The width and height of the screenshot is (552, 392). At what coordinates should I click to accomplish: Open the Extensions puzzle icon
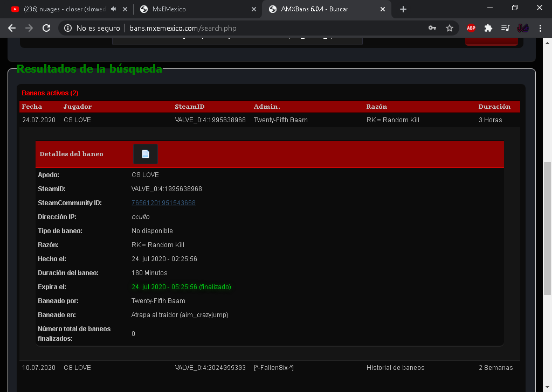tap(488, 28)
